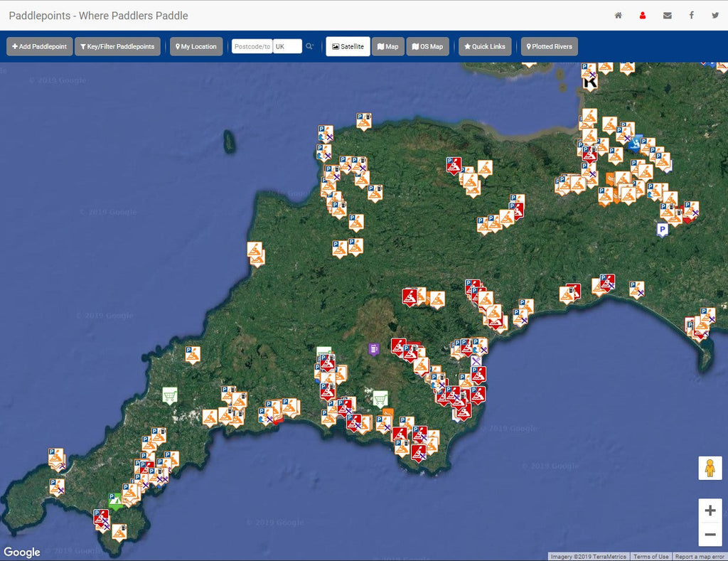Click the envelope contact icon
This screenshot has height=561, width=728.
pyautogui.click(x=667, y=16)
